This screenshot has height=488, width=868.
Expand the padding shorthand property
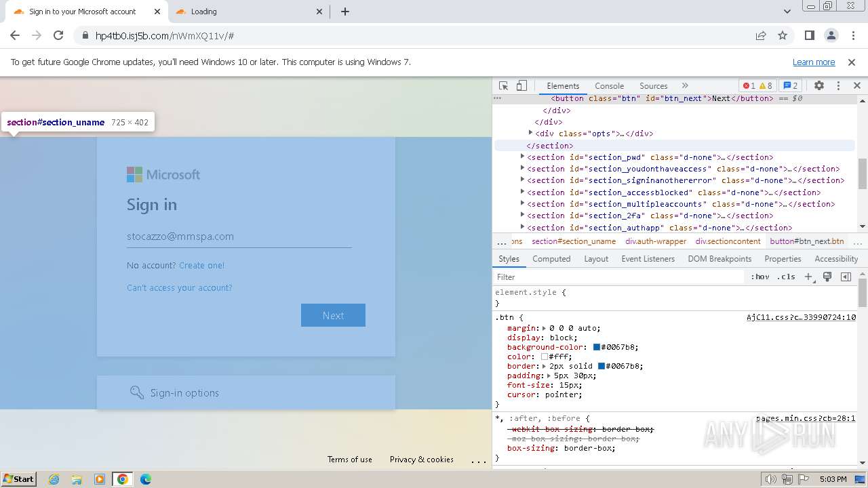548,375
